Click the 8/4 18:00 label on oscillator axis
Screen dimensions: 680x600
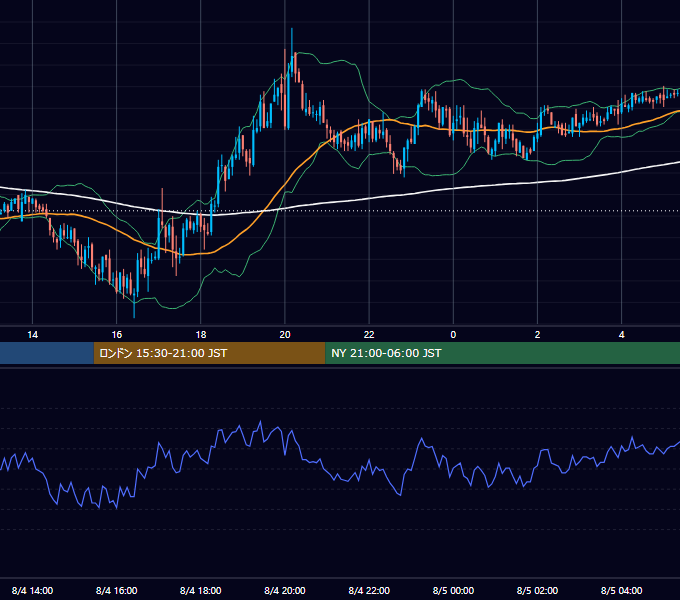tap(201, 590)
